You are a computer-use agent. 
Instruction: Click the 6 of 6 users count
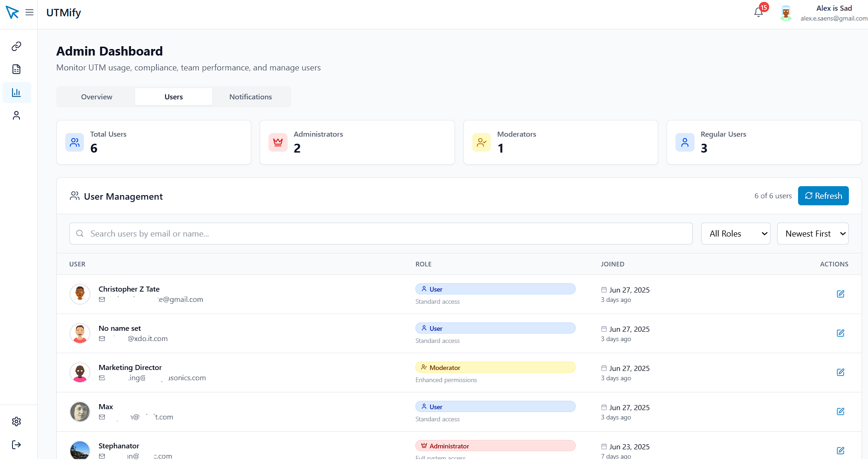pos(773,196)
